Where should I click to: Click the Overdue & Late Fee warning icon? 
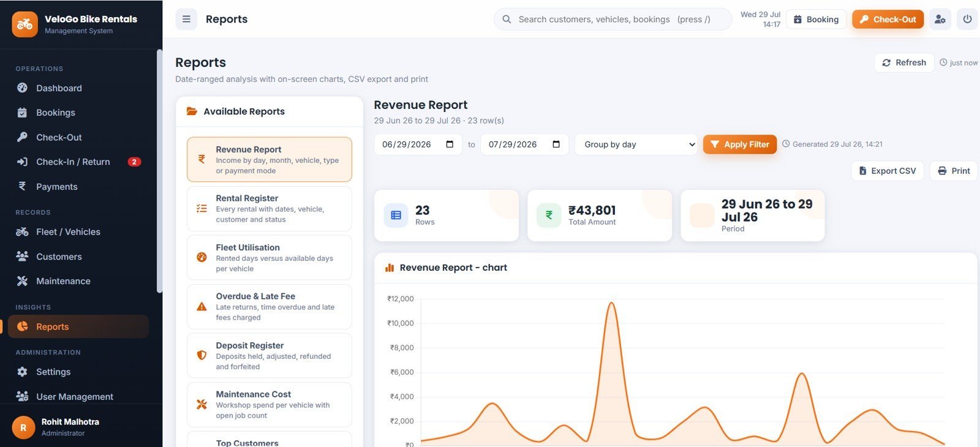(x=202, y=306)
